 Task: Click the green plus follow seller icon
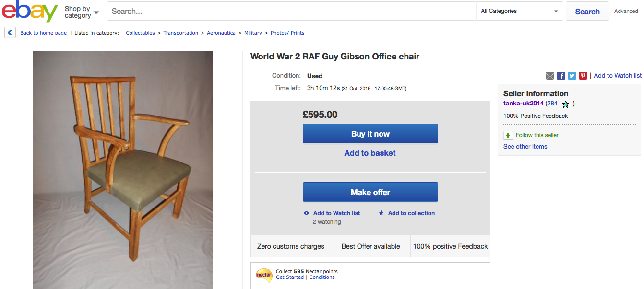508,136
